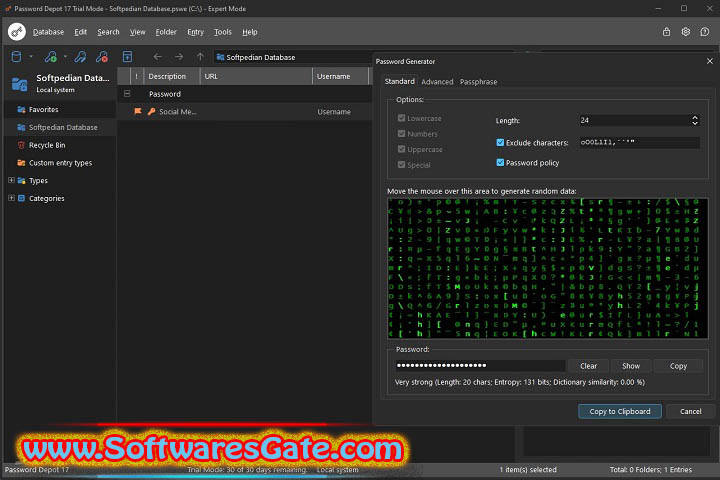
Task: Go back with the left arrow
Action: point(158,57)
